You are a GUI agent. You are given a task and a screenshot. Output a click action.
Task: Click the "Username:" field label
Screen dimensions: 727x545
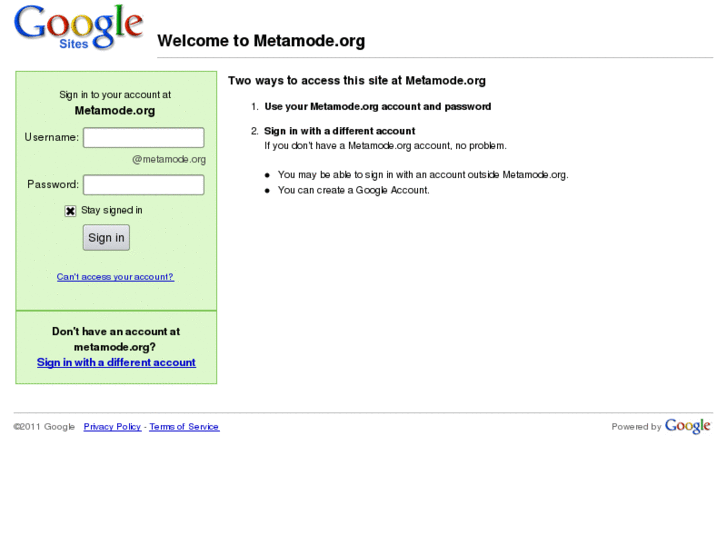pos(52,137)
